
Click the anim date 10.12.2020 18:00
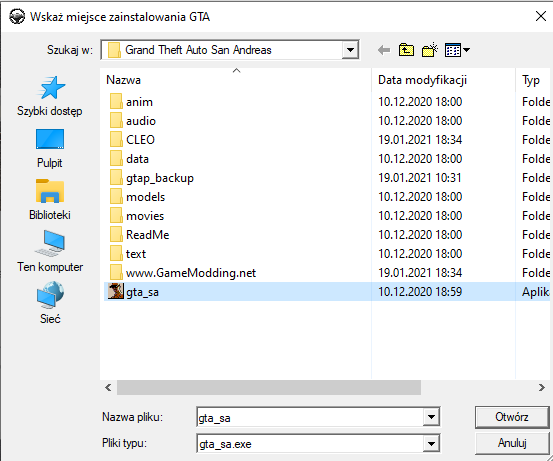coord(420,102)
